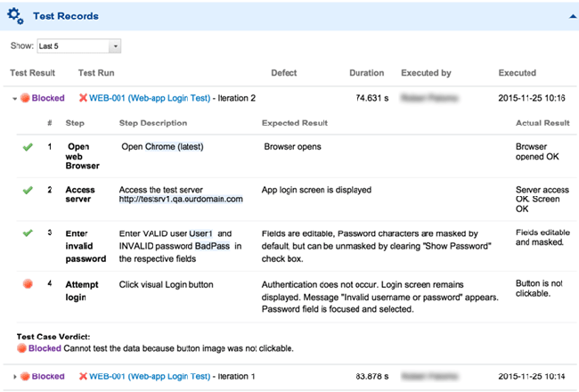Click the Test Result column header
The height and width of the screenshot is (392, 579).
click(x=32, y=73)
